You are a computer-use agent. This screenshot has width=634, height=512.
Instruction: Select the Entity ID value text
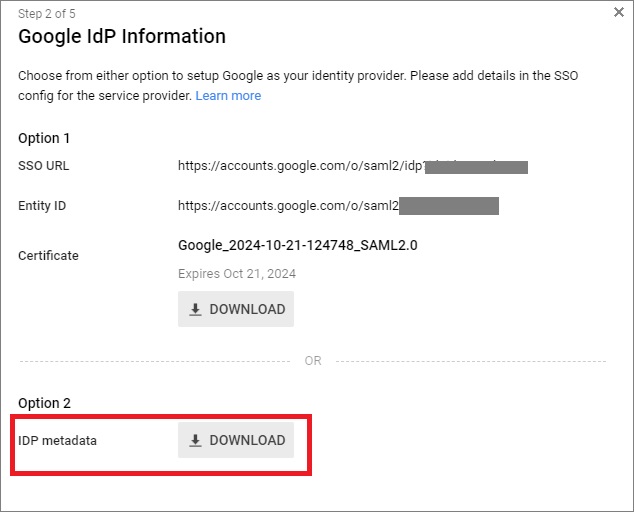click(288, 206)
